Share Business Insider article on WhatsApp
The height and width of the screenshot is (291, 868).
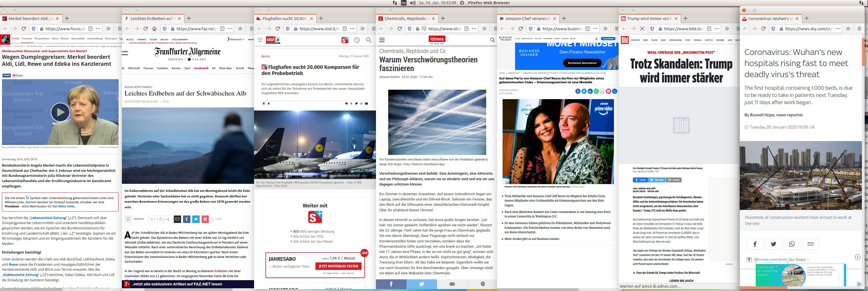click(x=596, y=91)
